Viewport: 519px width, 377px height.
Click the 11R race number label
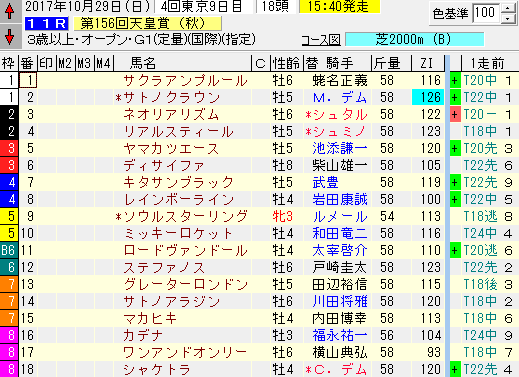click(47, 24)
